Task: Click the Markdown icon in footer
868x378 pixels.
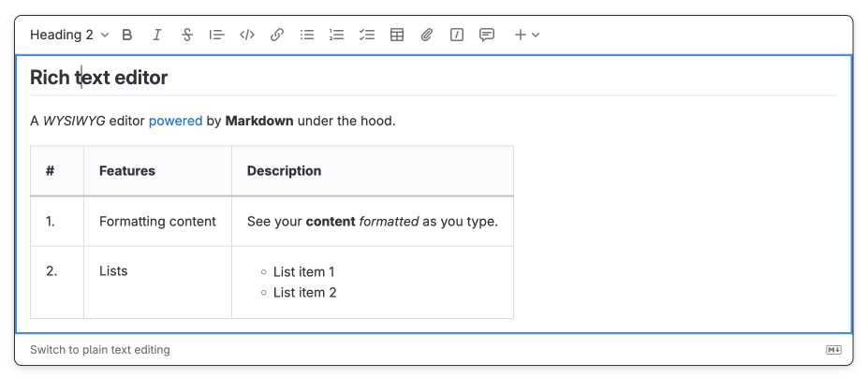Action: [833, 350]
